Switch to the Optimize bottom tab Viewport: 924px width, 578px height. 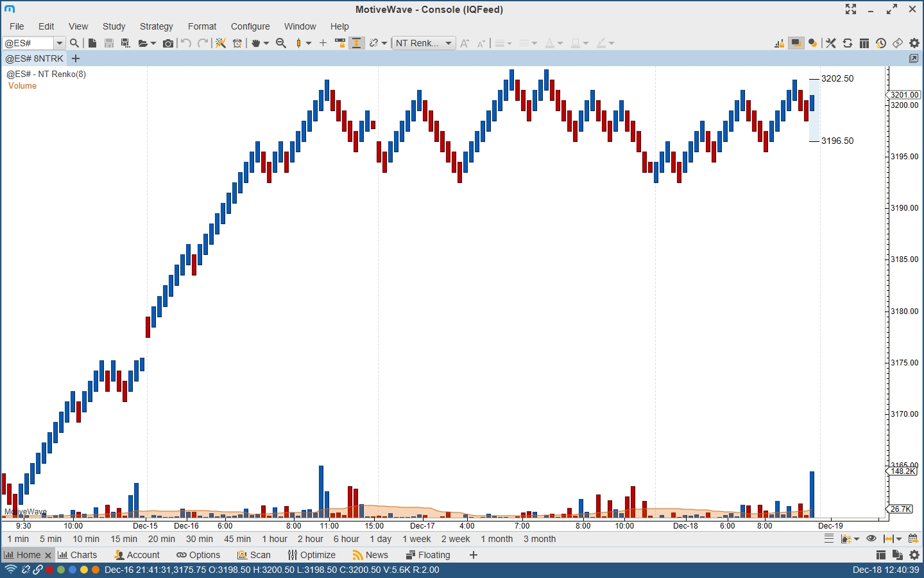(312, 555)
